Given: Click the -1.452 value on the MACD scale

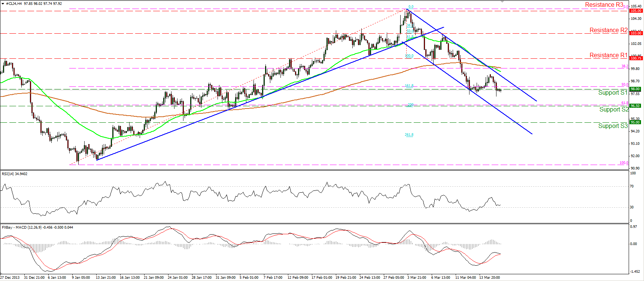Looking at the screenshot, I should coord(635,271).
